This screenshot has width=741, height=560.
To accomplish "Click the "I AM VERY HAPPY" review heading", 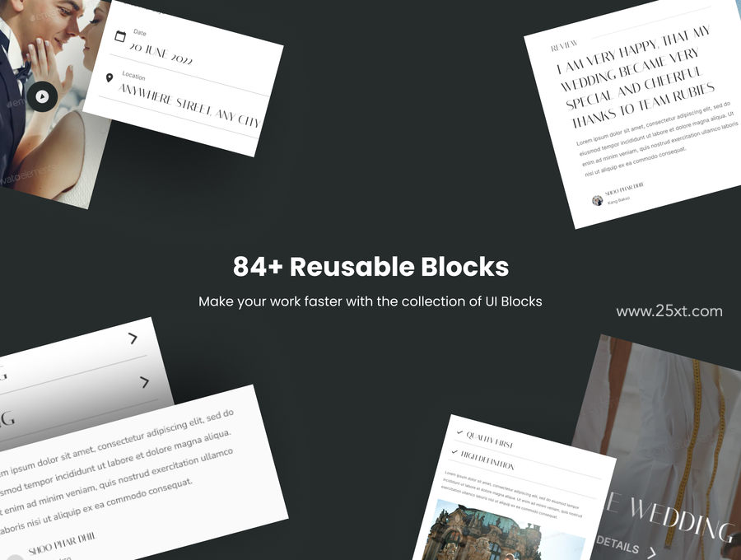I will tap(638, 77).
